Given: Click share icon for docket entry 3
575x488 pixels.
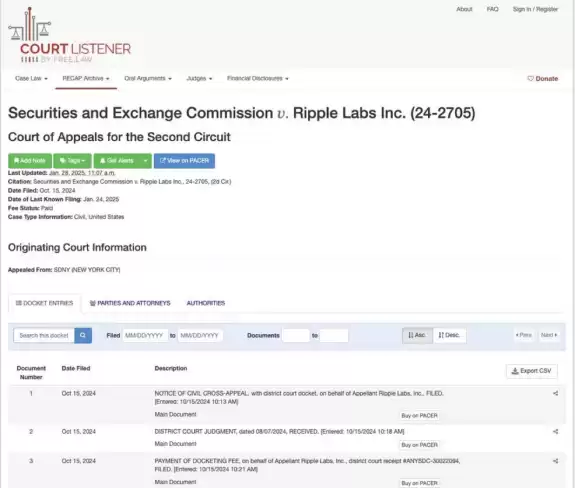Looking at the screenshot, I should (x=556, y=461).
